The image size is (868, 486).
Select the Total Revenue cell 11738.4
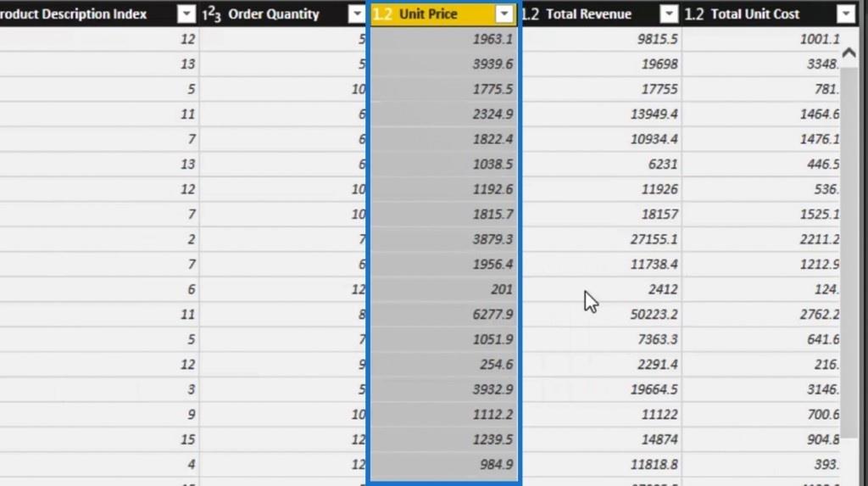(602, 264)
